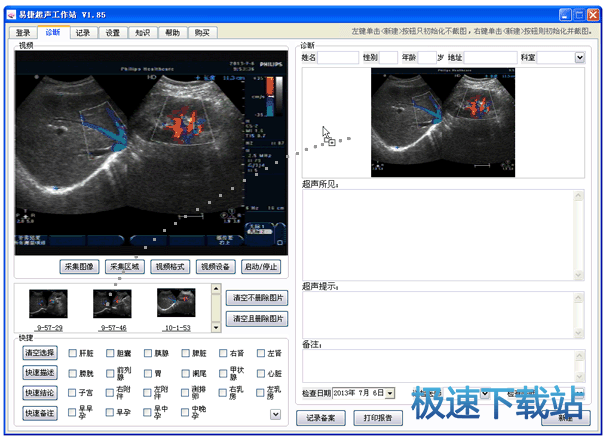Click the 记录备案 button
Viewport: 605px width, 440px height.
pyautogui.click(x=321, y=418)
